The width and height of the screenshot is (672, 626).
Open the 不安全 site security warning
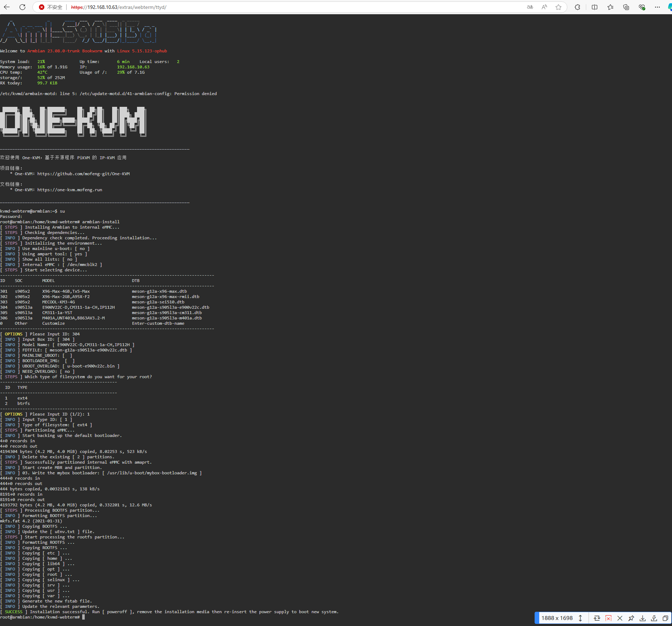[51, 7]
